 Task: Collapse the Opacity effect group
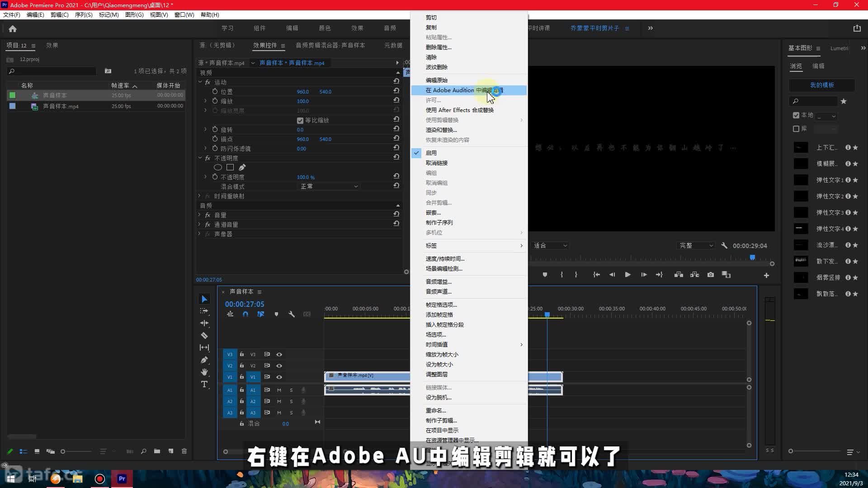click(x=200, y=158)
